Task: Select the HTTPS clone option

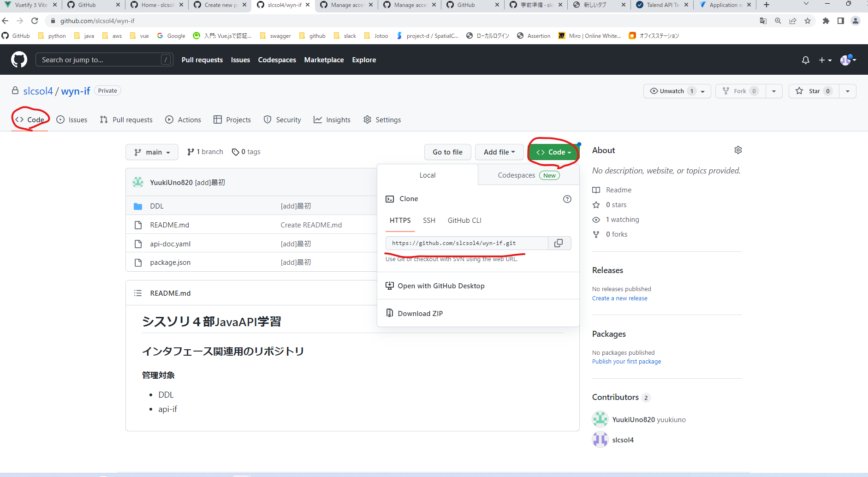Action: (400, 221)
